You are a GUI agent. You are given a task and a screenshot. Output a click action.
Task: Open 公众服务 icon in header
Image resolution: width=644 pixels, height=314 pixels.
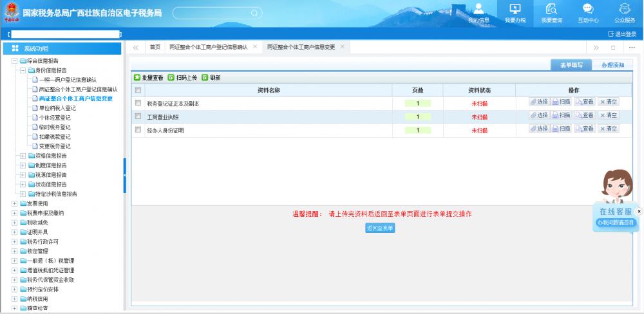click(624, 9)
